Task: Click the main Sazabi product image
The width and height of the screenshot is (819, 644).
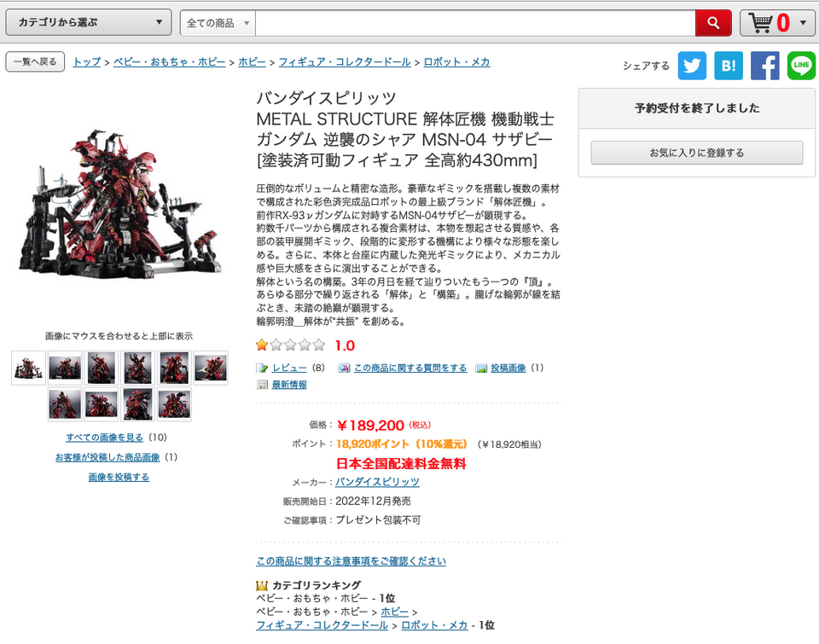Action: tap(120, 204)
